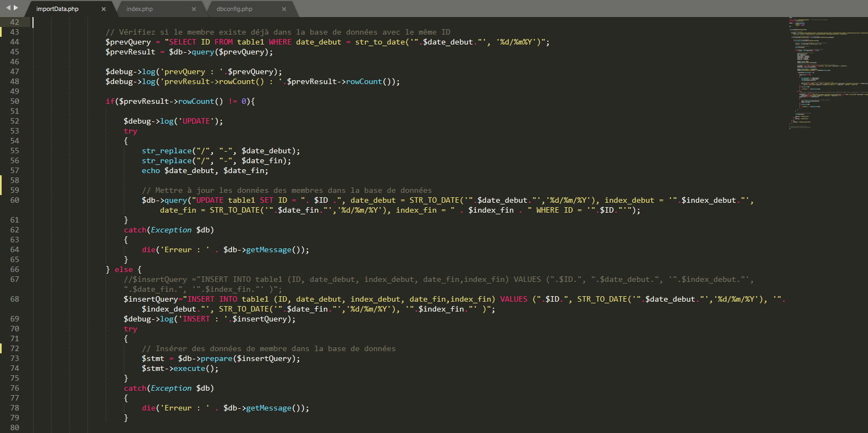Click the 'execute' call on line 74
Image resolution: width=868 pixels, height=433 pixels.
point(189,369)
